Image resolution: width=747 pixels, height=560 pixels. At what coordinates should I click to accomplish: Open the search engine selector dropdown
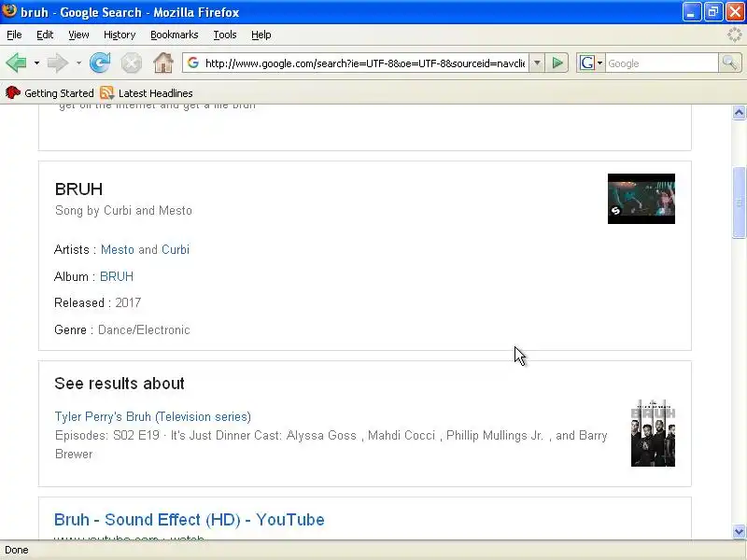(591, 63)
